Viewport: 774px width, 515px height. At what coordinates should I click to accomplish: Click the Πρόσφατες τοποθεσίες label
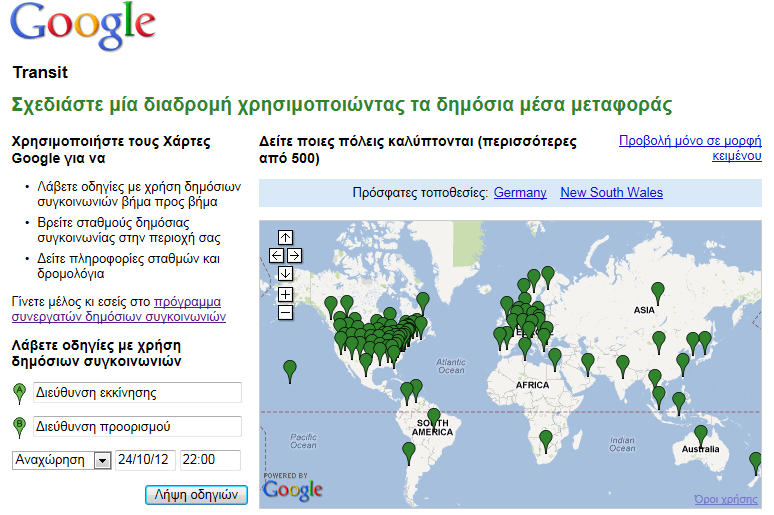420,193
